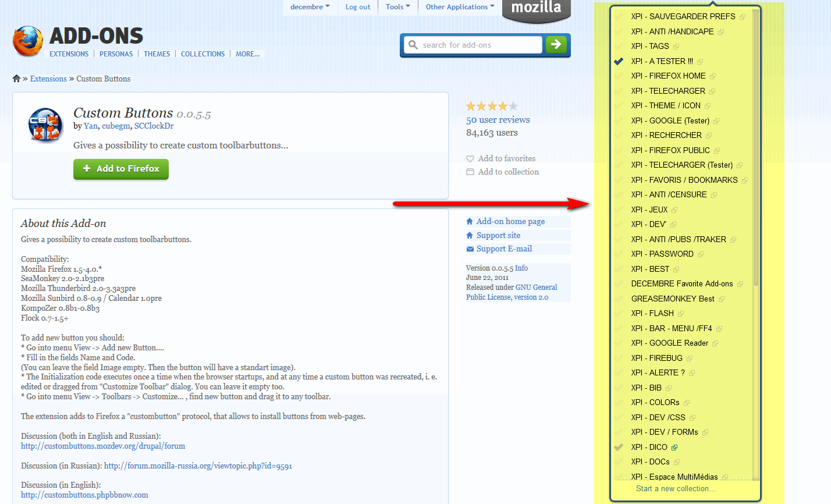The width and height of the screenshot is (831, 504).
Task: Check the XPI - BAR - MENU /FF4 collection
Action: (x=619, y=328)
